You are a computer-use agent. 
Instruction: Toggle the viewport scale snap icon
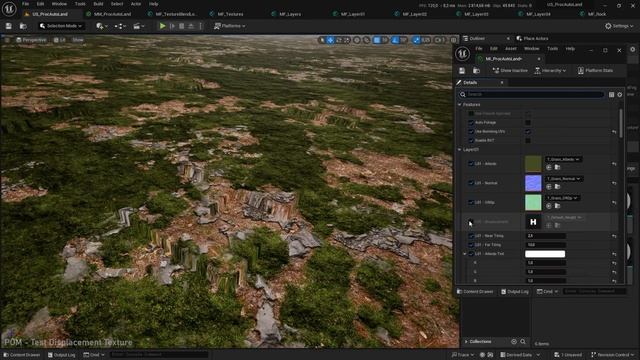tap(416, 40)
